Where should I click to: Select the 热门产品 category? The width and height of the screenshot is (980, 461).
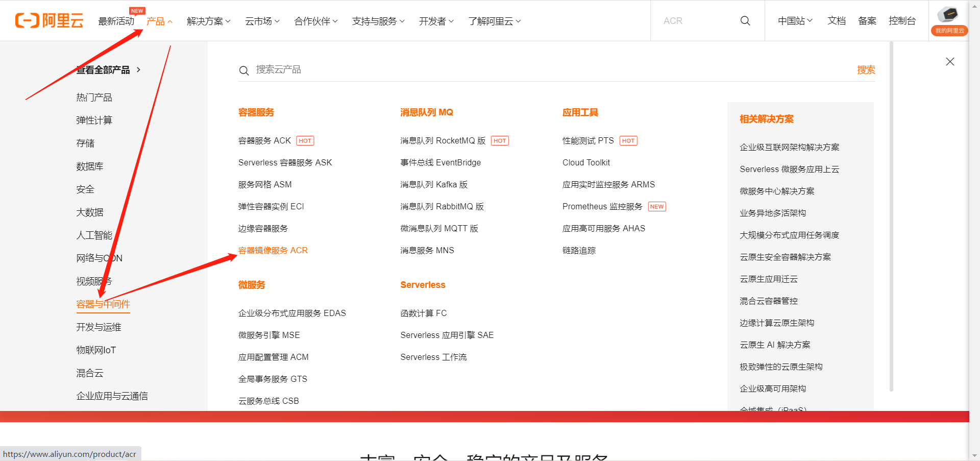pyautogui.click(x=94, y=98)
